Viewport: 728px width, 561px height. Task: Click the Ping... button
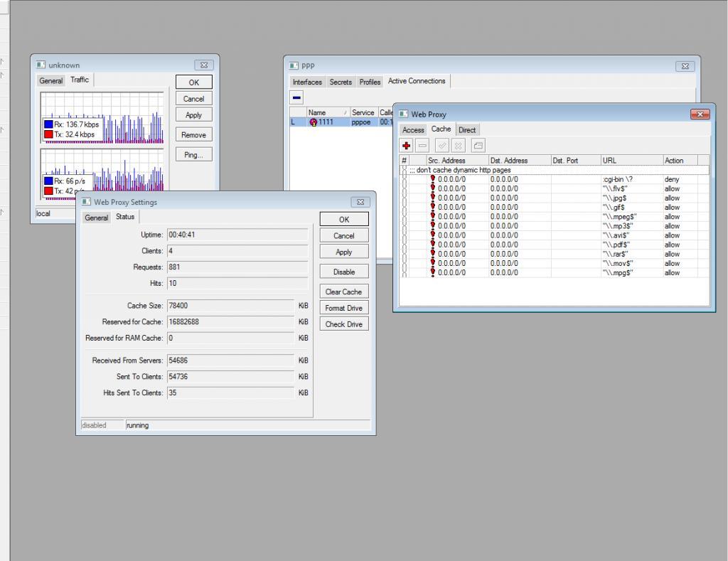pos(193,155)
